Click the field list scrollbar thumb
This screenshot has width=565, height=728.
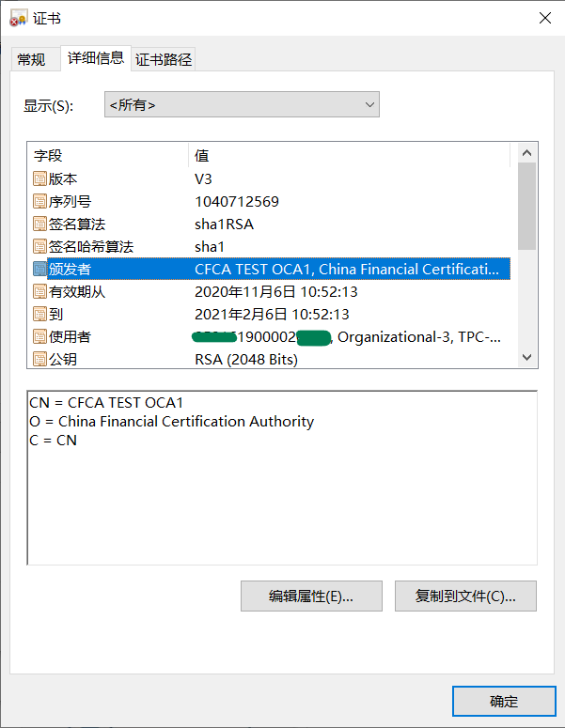(x=526, y=206)
